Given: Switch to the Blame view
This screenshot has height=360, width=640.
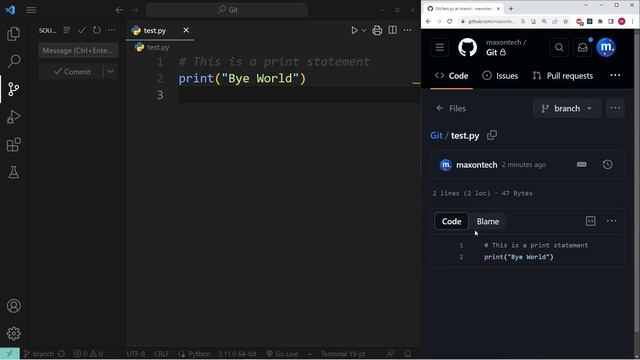Looking at the screenshot, I should (488, 221).
